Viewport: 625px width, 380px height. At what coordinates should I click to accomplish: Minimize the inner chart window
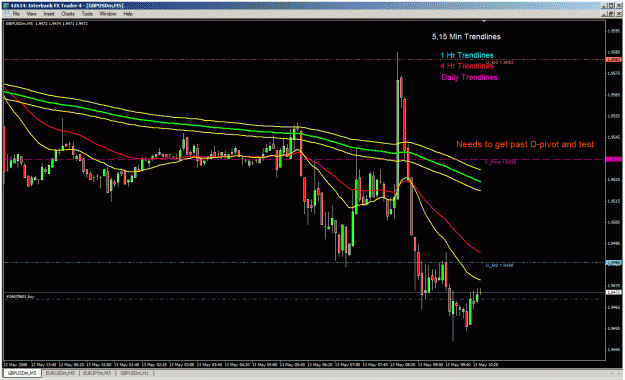[604, 14]
